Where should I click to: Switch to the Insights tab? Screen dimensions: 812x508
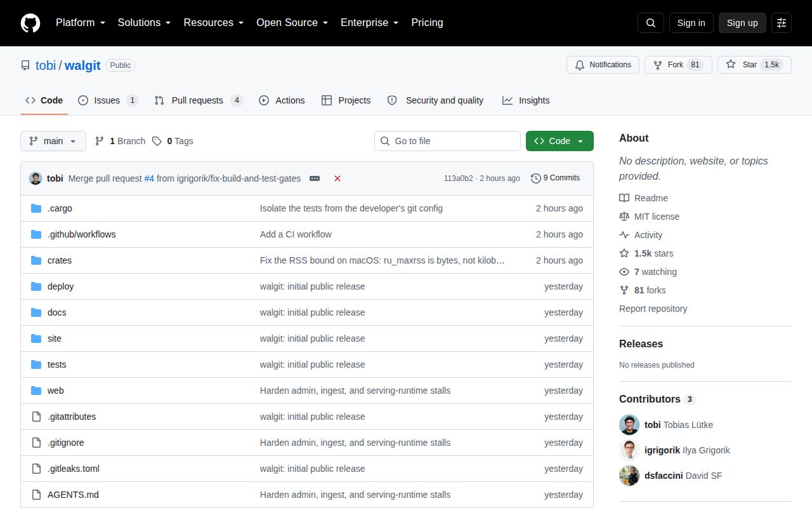click(526, 100)
